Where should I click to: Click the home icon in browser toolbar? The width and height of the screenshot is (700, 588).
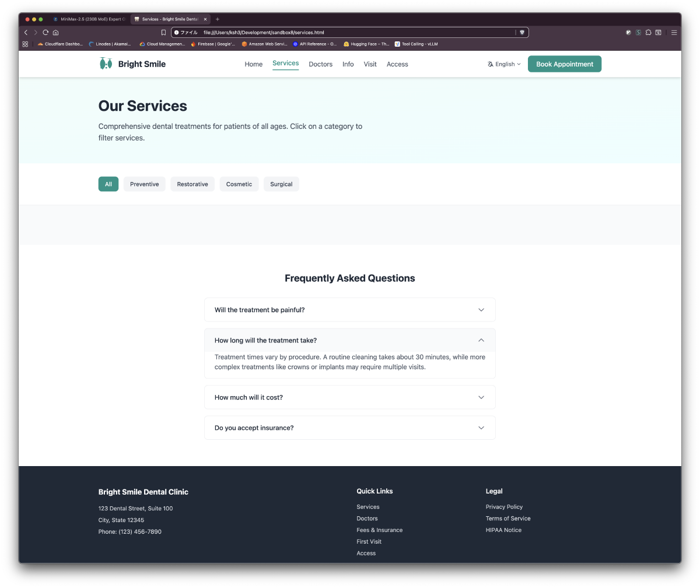pyautogui.click(x=55, y=33)
